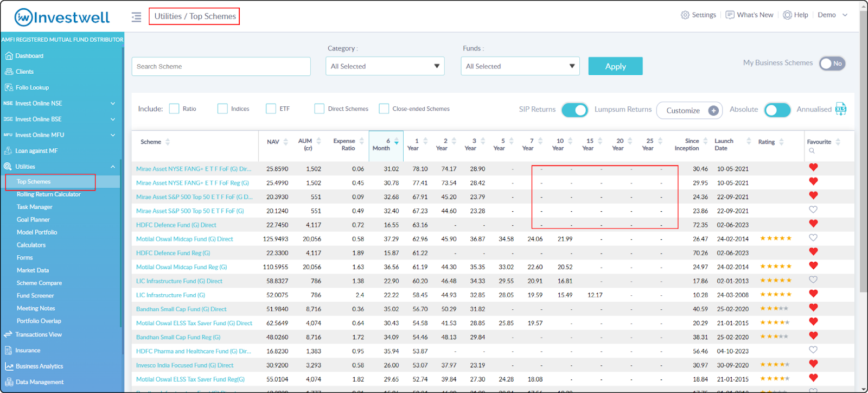
Task: Enable the ETF checkbox
Action: pos(271,109)
